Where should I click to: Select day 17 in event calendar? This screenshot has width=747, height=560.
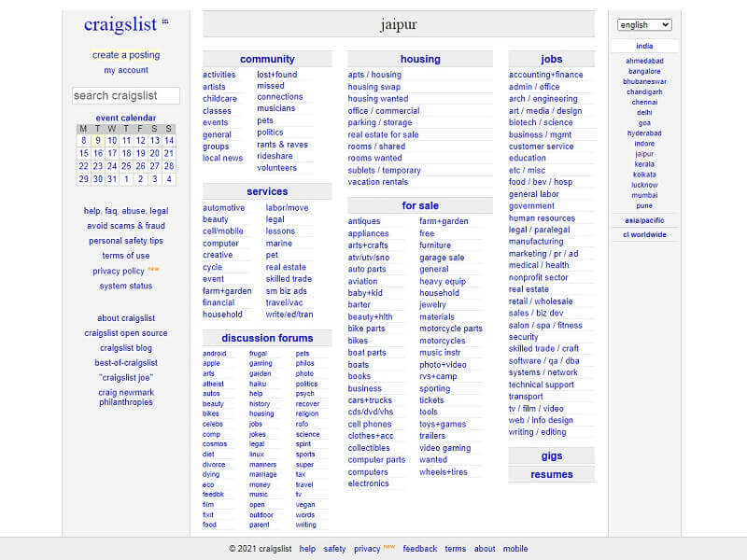tap(112, 153)
